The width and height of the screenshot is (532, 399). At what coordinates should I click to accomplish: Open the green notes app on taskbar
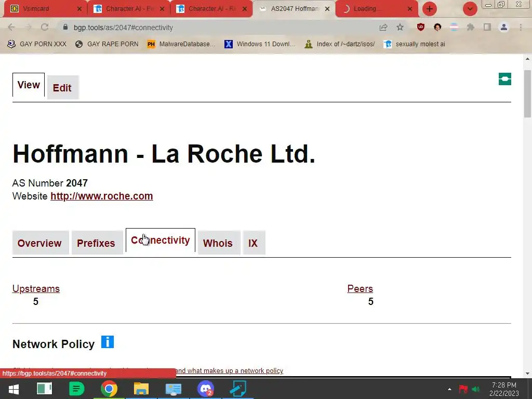[77, 389]
